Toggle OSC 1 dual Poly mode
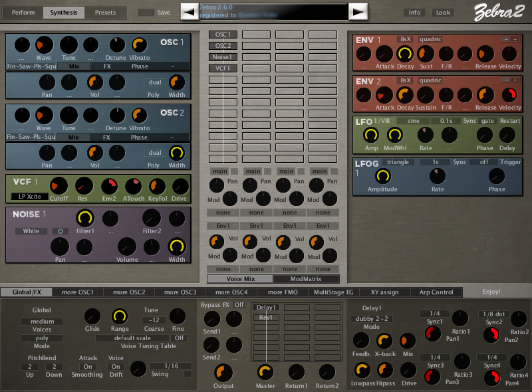 [155, 82]
